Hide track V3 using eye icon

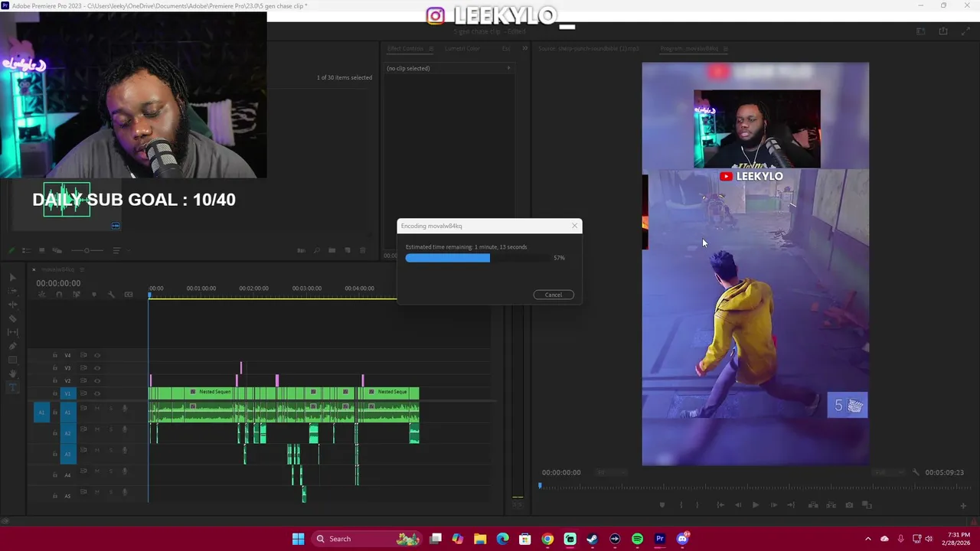pos(97,368)
